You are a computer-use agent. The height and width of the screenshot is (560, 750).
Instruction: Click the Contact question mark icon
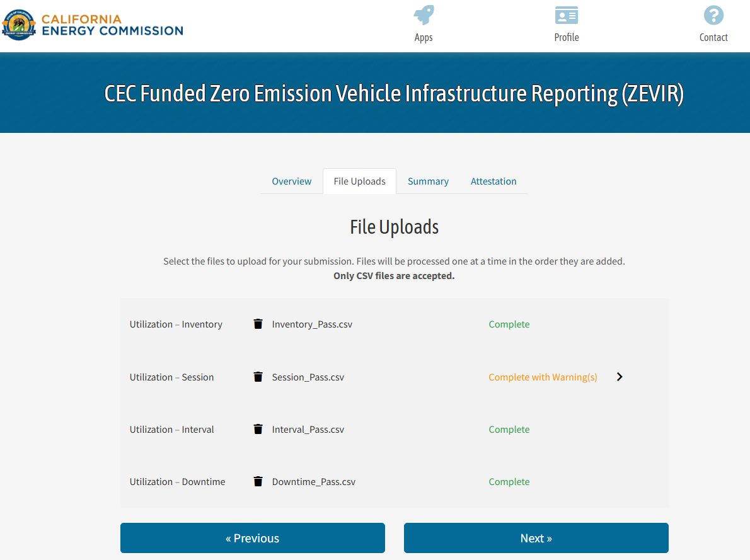tap(713, 15)
